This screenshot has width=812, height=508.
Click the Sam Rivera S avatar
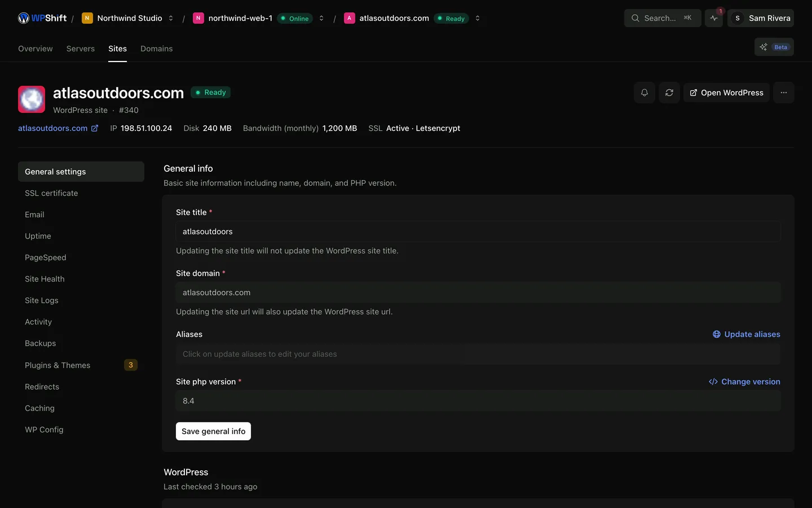pos(737,18)
